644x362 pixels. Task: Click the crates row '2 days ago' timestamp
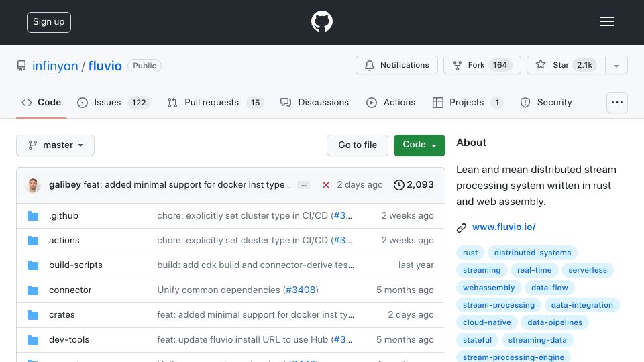pyautogui.click(x=411, y=315)
